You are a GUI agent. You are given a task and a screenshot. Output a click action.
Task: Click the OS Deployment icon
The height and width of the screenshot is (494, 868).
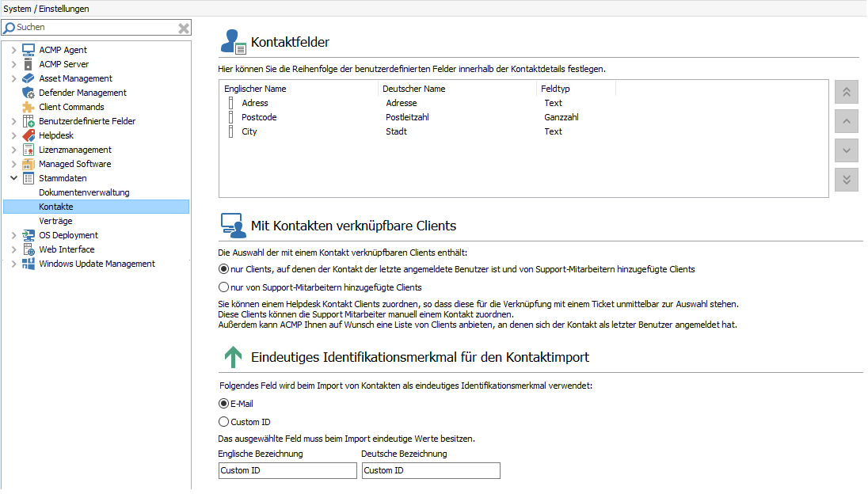point(29,235)
